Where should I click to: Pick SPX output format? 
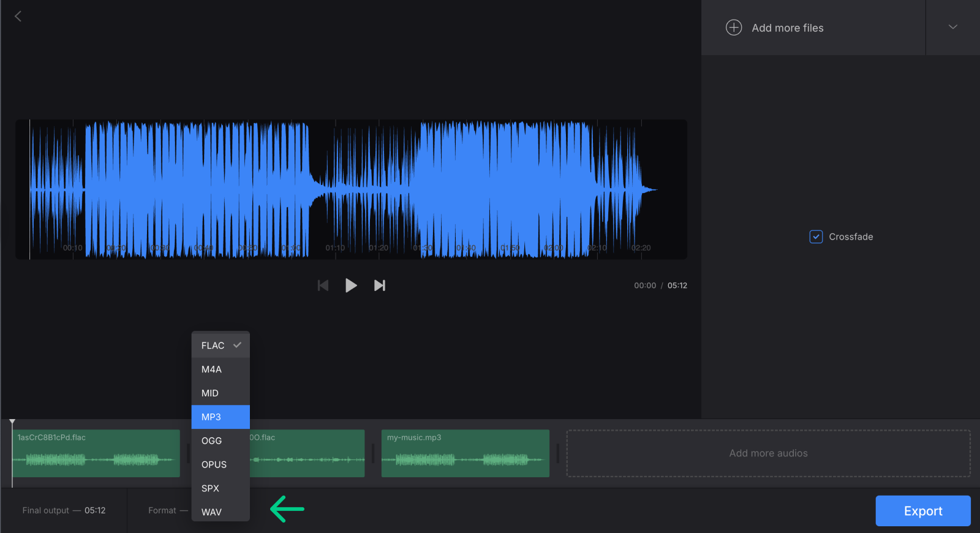pyautogui.click(x=221, y=488)
